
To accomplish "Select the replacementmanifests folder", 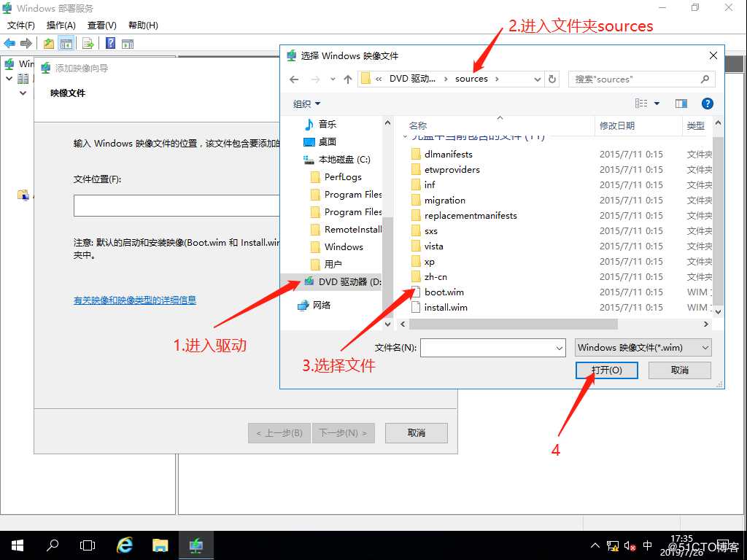I will (x=471, y=215).
